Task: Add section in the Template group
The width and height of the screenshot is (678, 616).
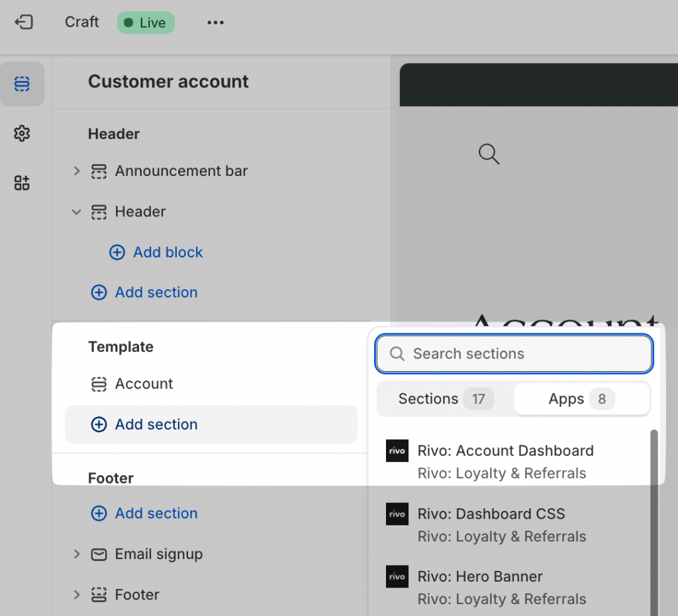Action: click(211, 424)
